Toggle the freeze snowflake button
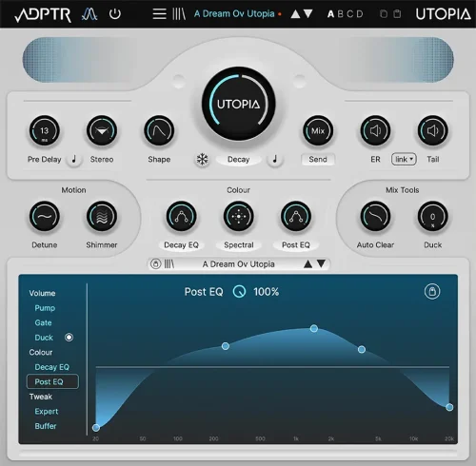476x466 pixels. pyautogui.click(x=202, y=159)
